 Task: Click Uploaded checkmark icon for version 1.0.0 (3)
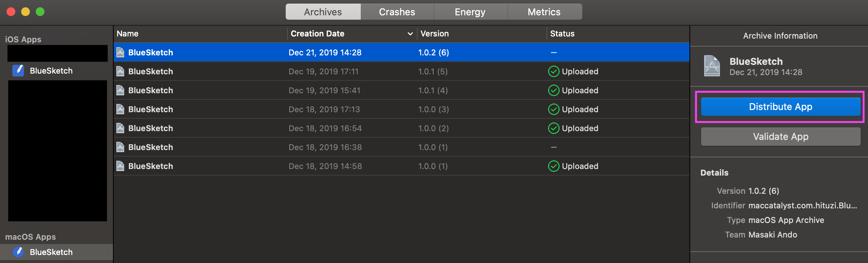click(554, 109)
